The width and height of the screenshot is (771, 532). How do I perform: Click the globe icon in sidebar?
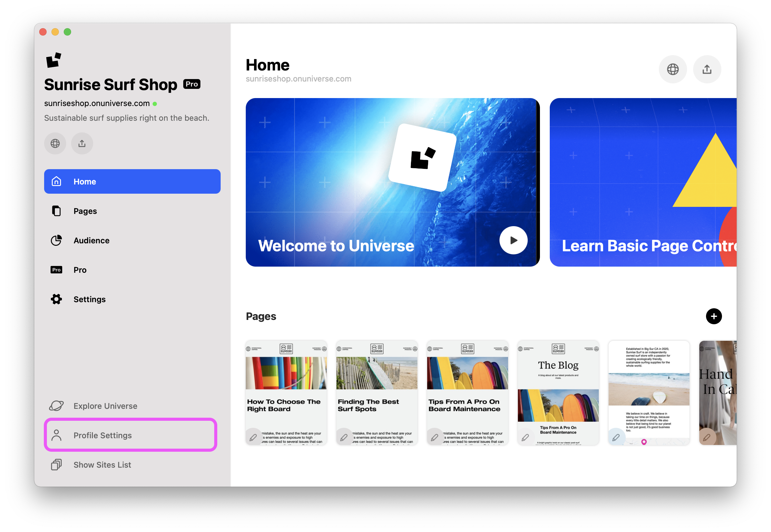55,143
